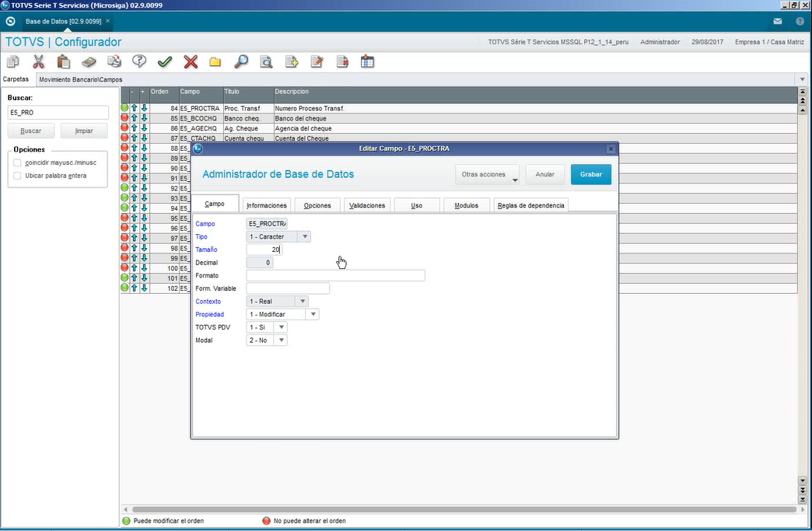Click the Copy toolbar icon
This screenshot has height=531, width=812.
pos(13,62)
